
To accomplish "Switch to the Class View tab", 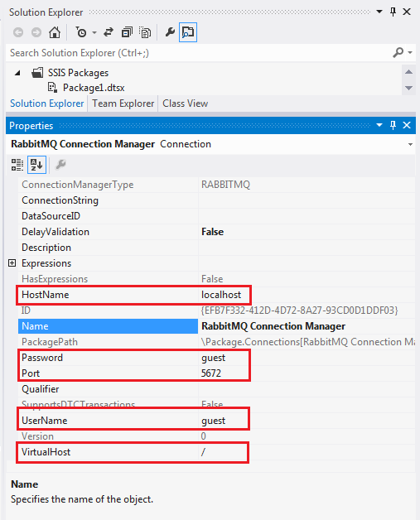I will click(185, 104).
